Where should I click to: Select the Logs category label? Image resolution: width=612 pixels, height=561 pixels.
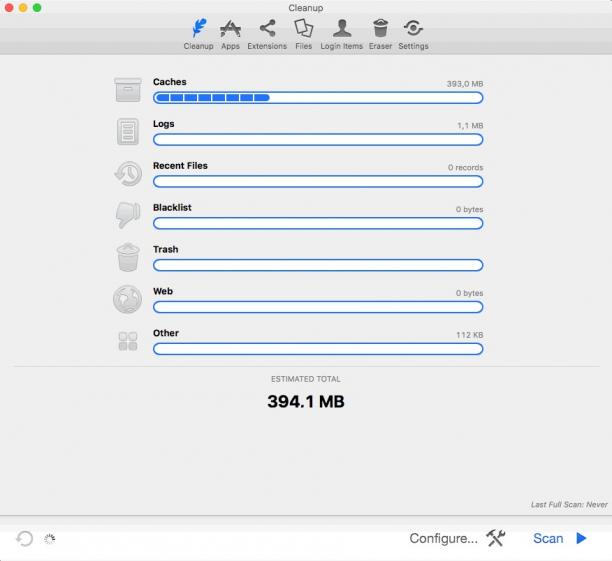pos(164,124)
